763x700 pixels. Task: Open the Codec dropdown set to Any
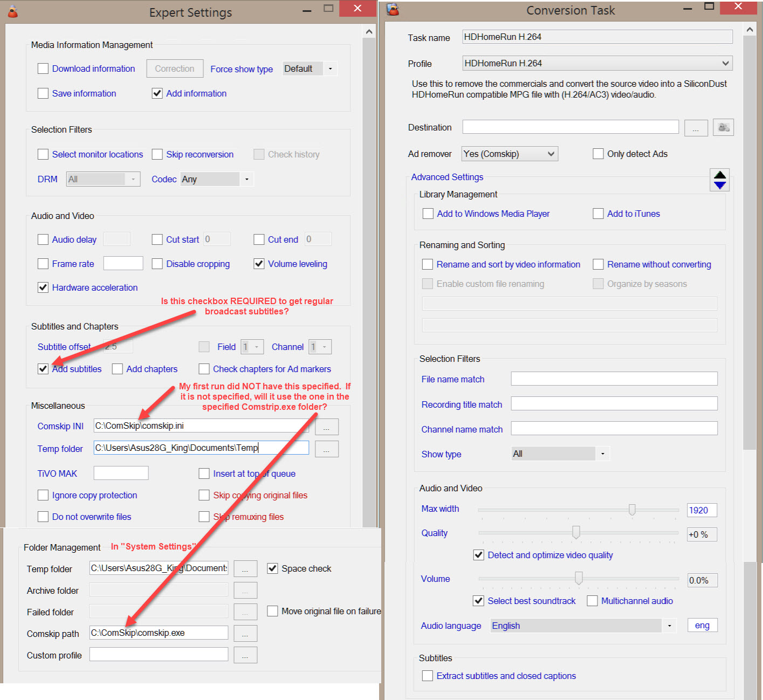pos(217,179)
